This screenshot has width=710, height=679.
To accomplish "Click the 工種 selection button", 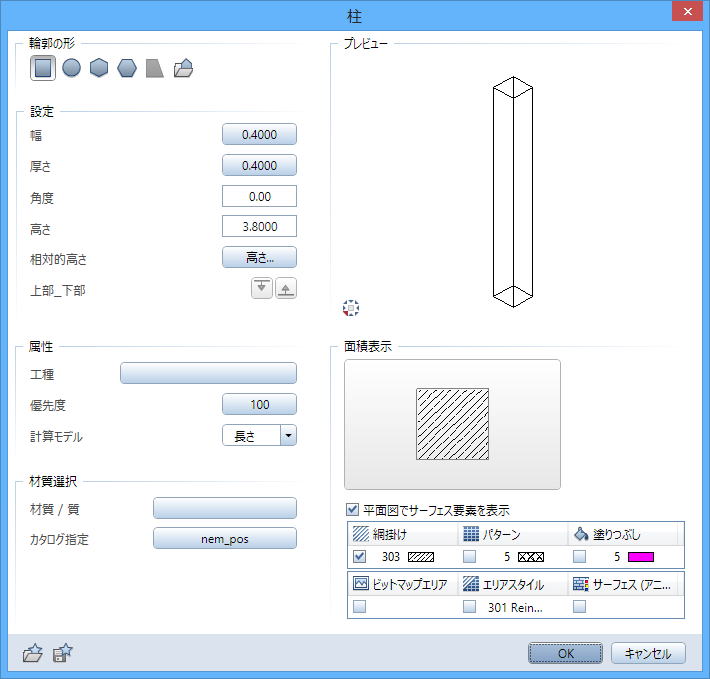I will click(x=208, y=373).
